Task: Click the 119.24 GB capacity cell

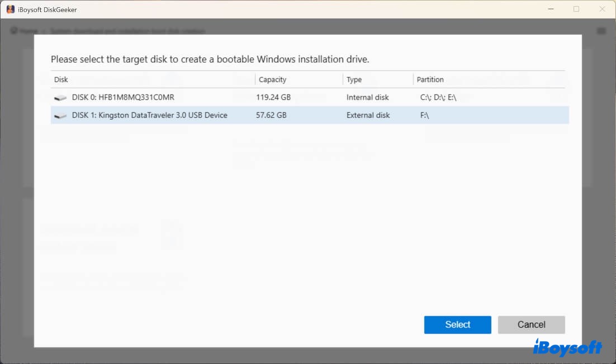Action: point(273,97)
